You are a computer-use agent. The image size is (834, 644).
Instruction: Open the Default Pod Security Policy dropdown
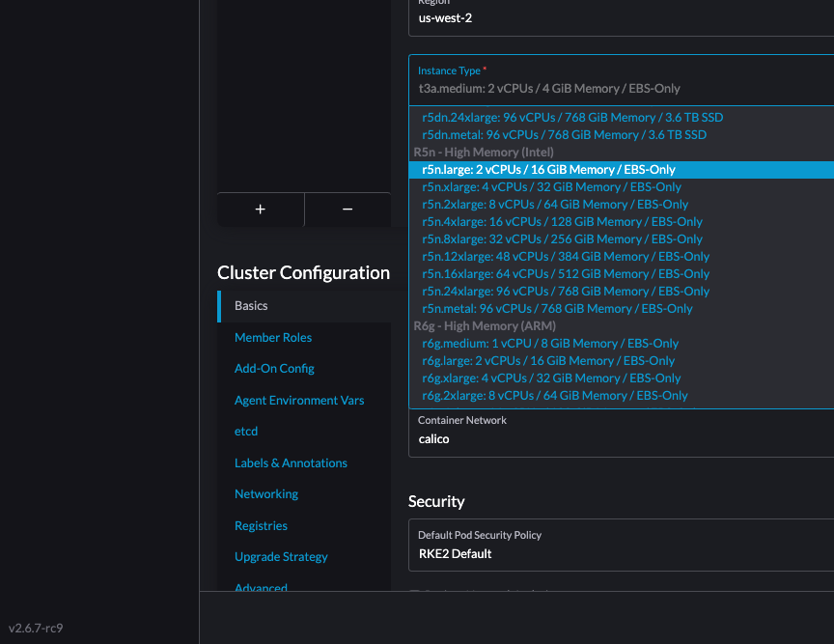618,553
